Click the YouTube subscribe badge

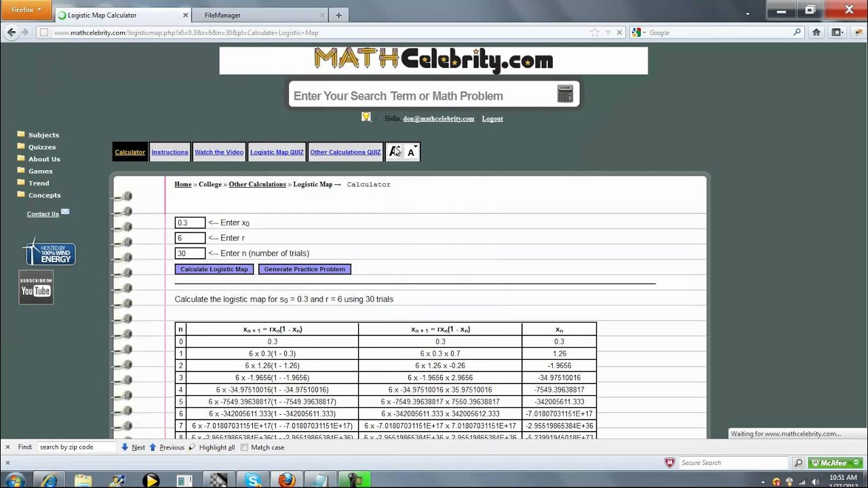pyautogui.click(x=36, y=287)
